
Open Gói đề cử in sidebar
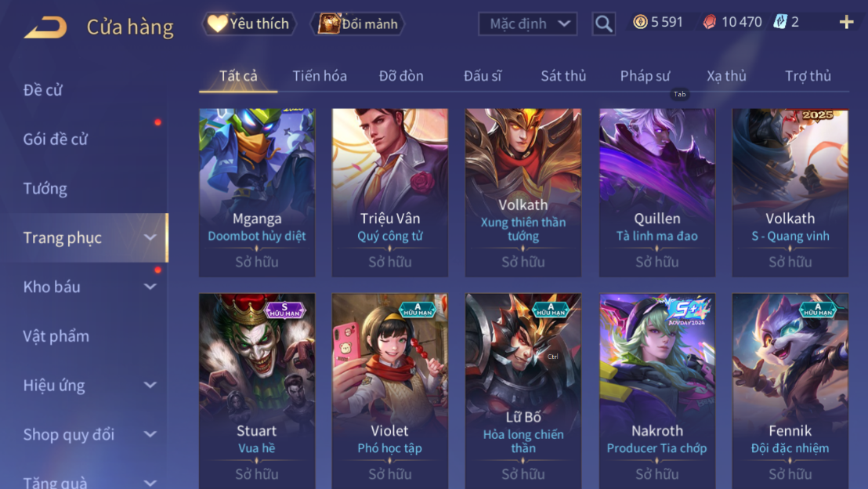[x=56, y=139]
